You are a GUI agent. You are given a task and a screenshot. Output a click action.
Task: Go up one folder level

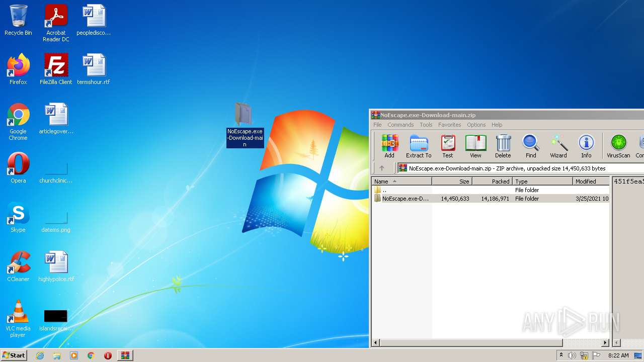pos(381,168)
